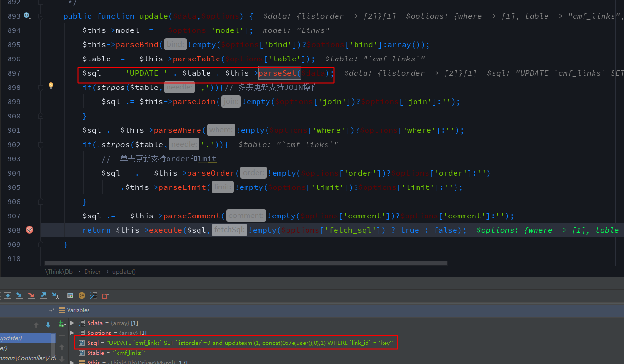Click the green add watch icon
624x364 pixels.
click(x=61, y=324)
